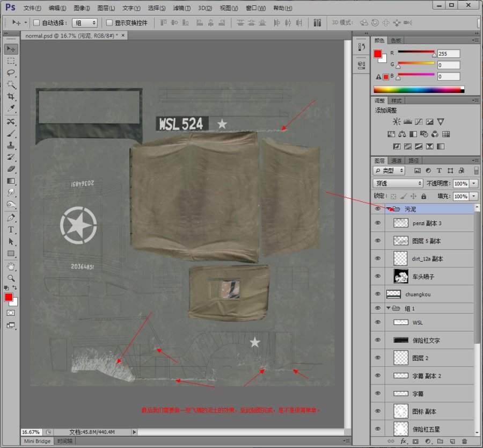
Task: Add a Brightness/Contrast adjustment
Action: click(x=397, y=122)
